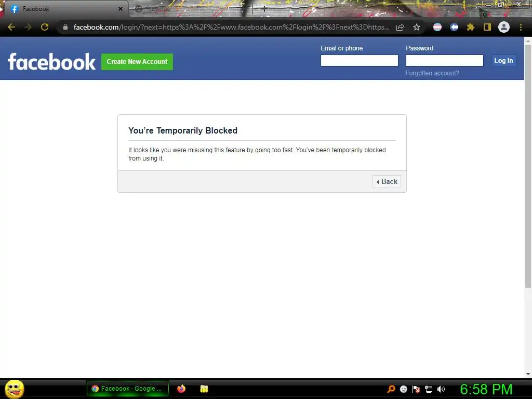This screenshot has height=399, width=532.
Task: Click the volume speaker tray icon
Action: tap(441, 389)
